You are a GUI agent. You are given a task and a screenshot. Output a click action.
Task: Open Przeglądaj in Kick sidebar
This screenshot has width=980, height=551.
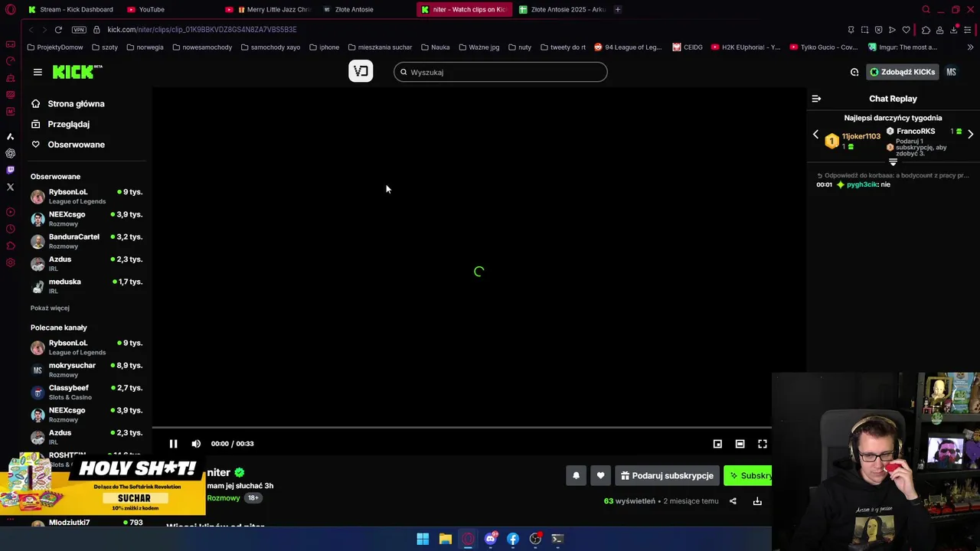69,124
